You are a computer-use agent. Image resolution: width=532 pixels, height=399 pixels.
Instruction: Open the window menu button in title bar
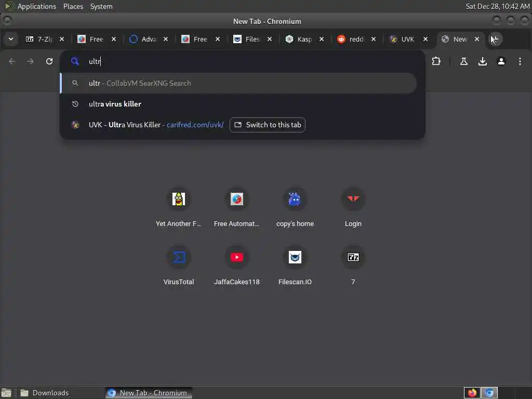coord(7,21)
